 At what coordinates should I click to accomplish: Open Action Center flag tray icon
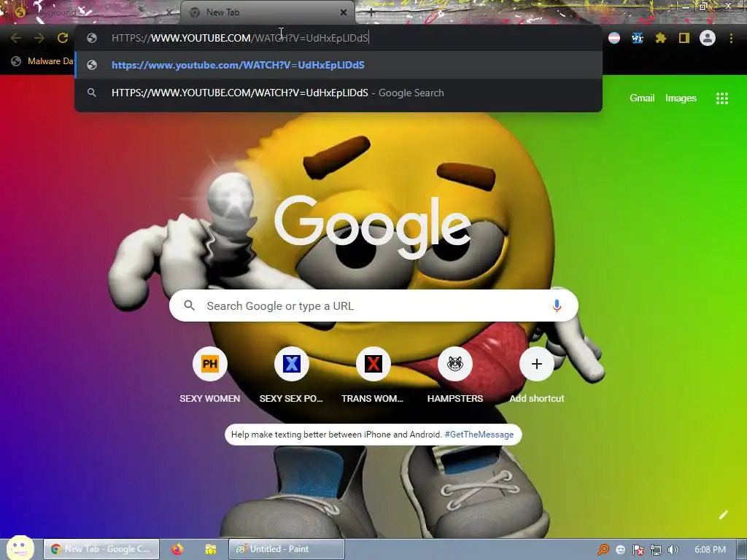[x=638, y=550]
